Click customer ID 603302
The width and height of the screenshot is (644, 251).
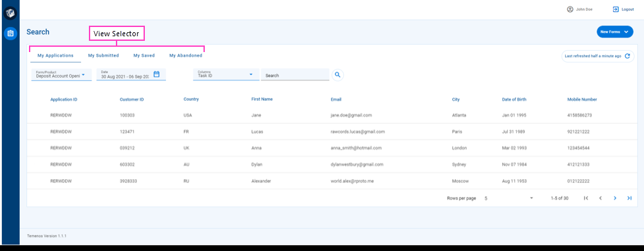(127, 164)
